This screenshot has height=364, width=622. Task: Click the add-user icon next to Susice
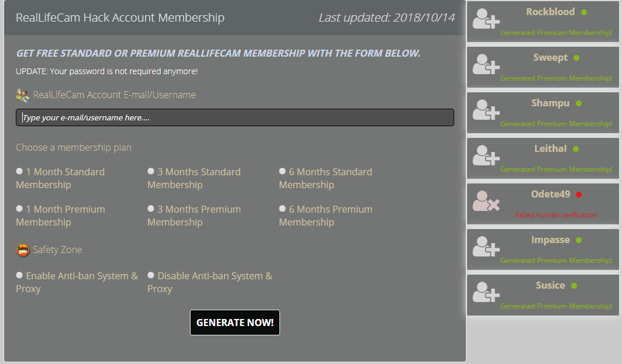tap(486, 293)
